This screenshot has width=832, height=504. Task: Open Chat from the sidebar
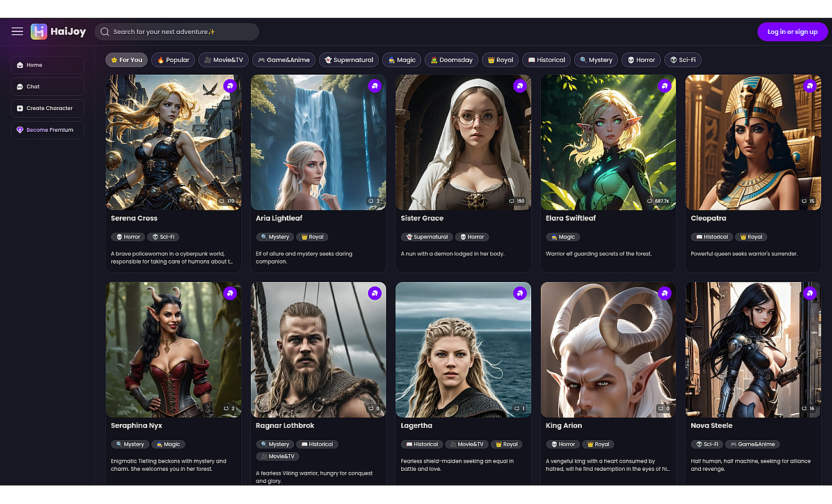point(47,86)
